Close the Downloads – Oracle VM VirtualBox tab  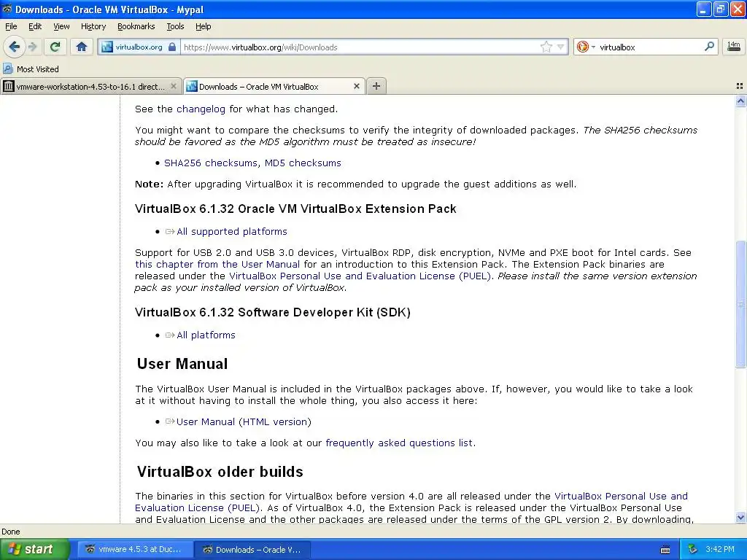(x=356, y=86)
